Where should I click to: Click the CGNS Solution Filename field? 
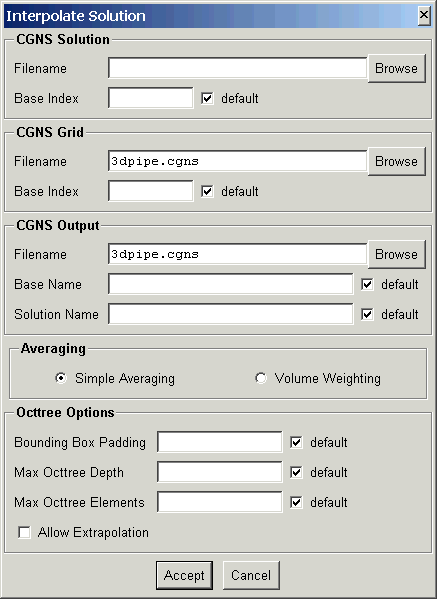tap(237, 68)
